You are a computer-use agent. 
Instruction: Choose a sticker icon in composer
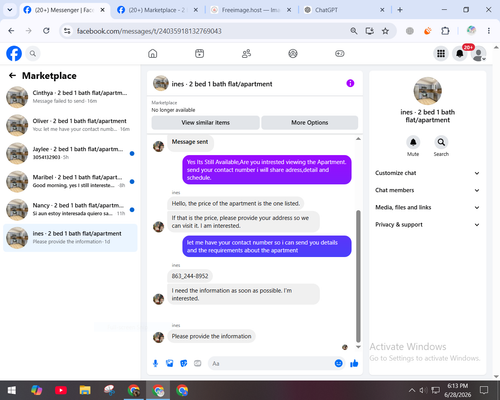click(x=184, y=363)
